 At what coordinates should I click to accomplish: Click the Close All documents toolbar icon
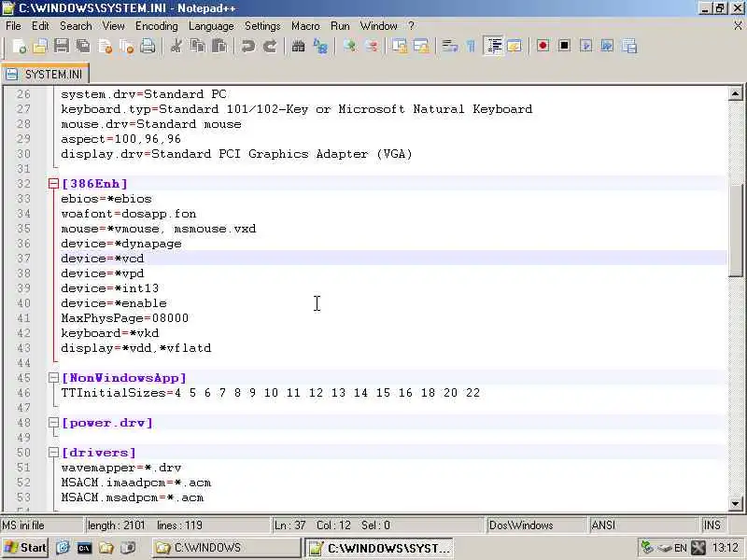(x=127, y=46)
